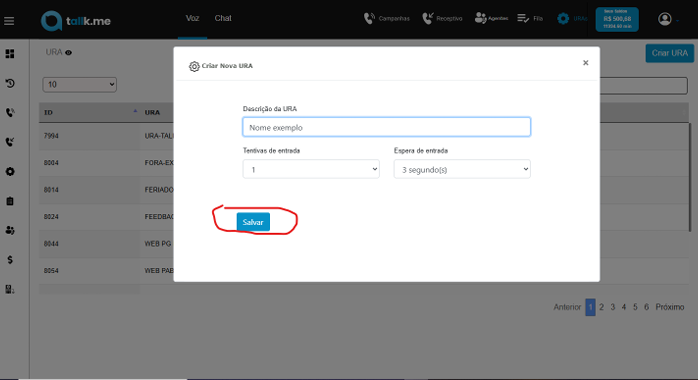The width and height of the screenshot is (700, 380).
Task: Click the balance R$ 500,68 badge
Action: (617, 19)
